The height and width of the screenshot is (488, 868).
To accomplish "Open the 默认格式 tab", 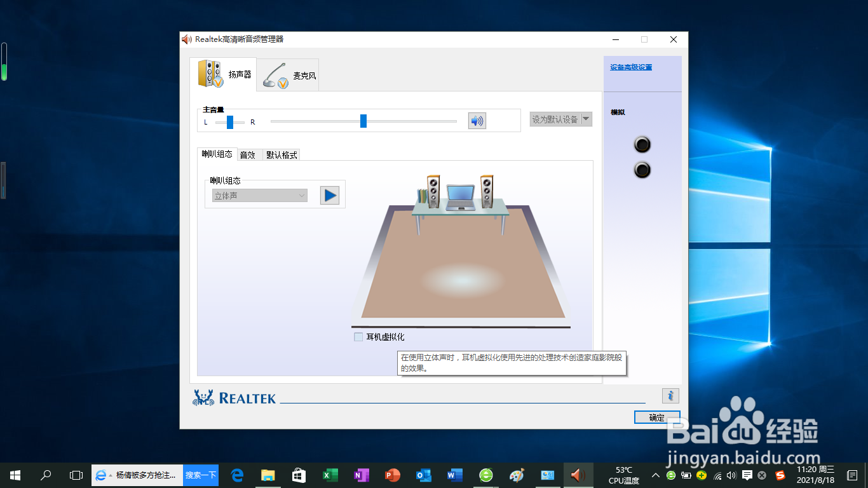I will click(281, 155).
